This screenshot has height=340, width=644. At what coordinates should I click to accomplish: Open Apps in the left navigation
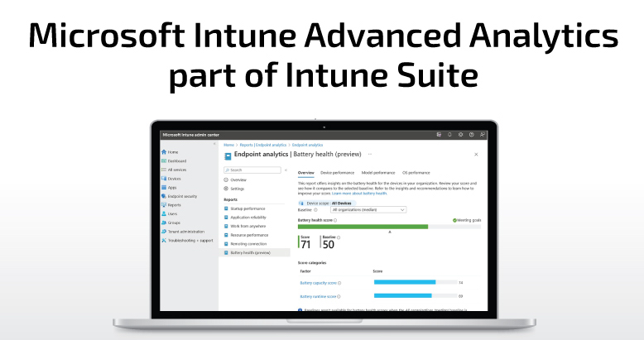[169, 187]
